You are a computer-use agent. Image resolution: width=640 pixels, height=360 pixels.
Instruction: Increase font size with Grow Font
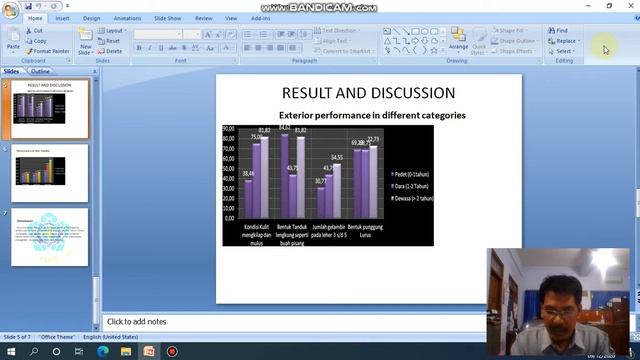point(208,35)
